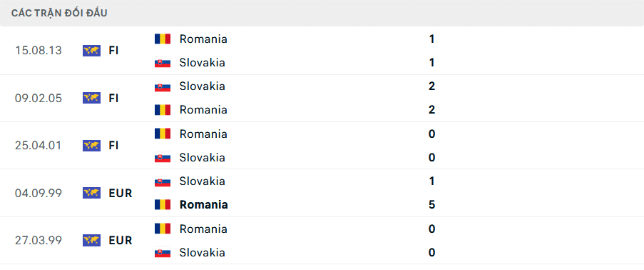This screenshot has height=270, width=644.
Task: Click Slovakia flag in 09.02.05 match
Action: pos(163,86)
